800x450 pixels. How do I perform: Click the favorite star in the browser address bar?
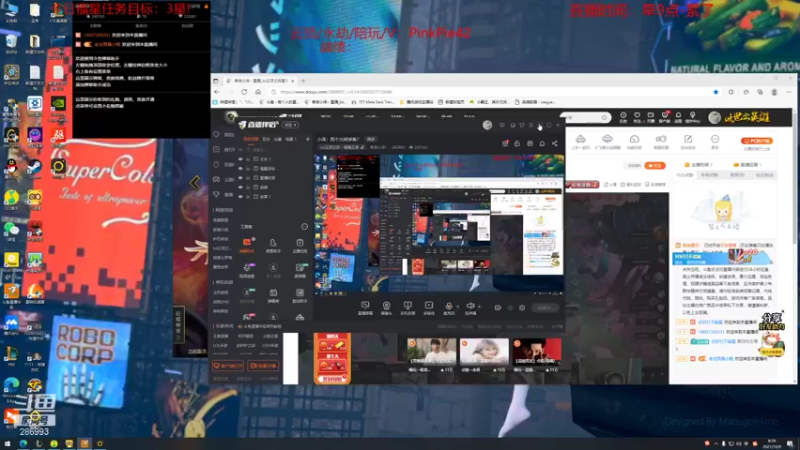click(x=716, y=92)
